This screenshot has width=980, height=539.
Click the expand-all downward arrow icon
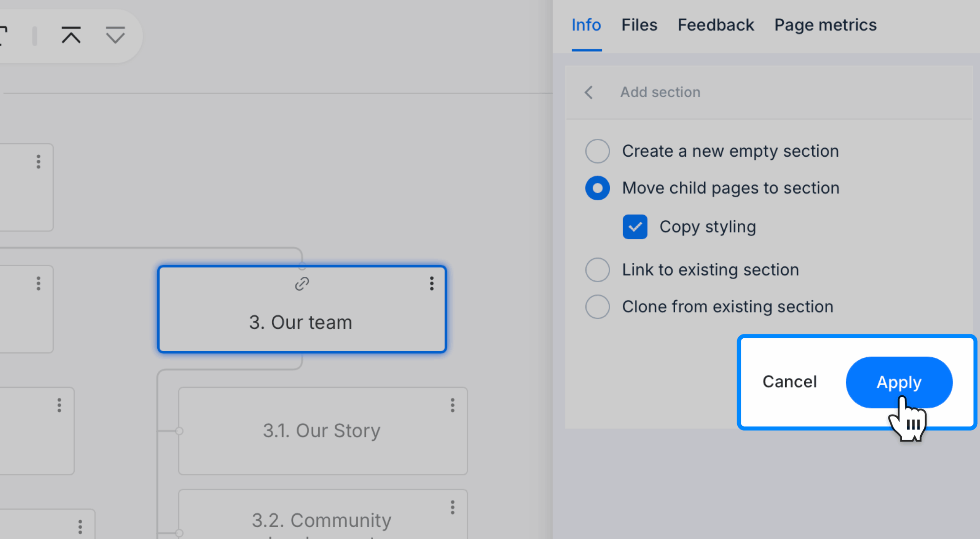click(115, 35)
